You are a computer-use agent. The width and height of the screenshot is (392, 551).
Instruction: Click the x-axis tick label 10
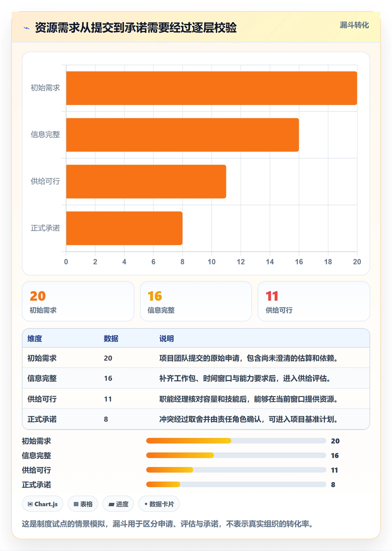(211, 262)
